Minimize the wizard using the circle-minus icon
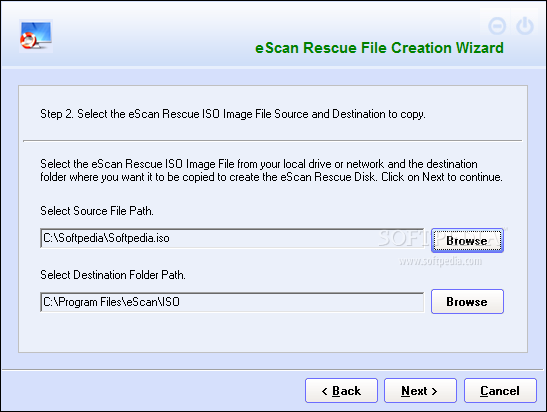Image resolution: width=547 pixels, height=412 pixels. [497, 27]
